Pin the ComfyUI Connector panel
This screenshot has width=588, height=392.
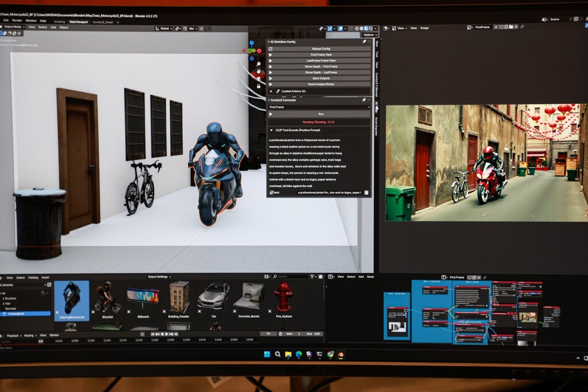pos(363,100)
